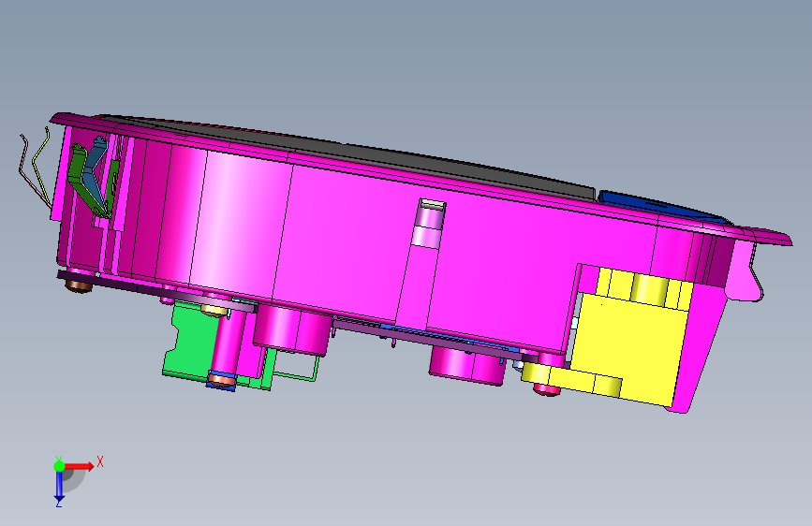Screen dimensions: 812x526
Task: Select the red screw head below the yellow arm
Action: 547,390
